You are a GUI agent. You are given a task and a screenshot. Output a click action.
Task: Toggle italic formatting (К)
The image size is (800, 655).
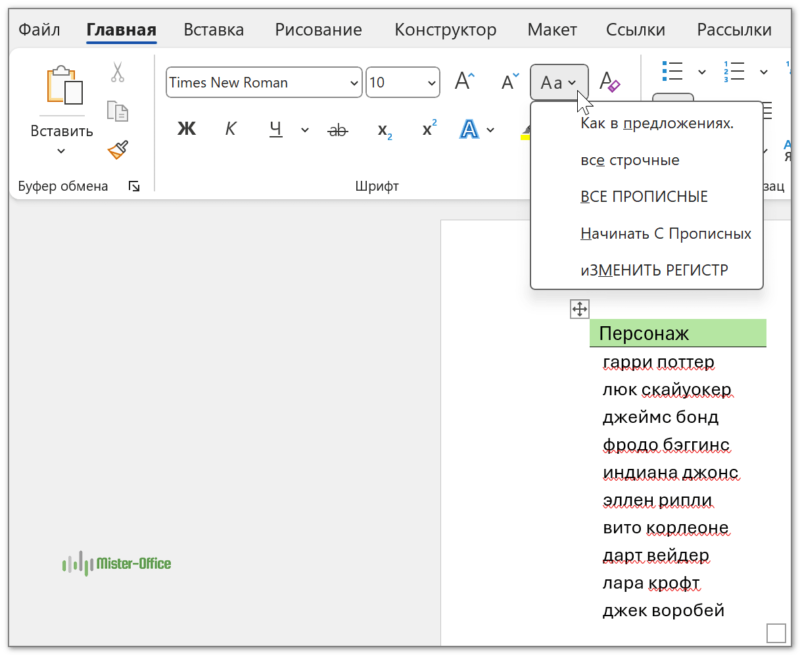pyautogui.click(x=230, y=130)
